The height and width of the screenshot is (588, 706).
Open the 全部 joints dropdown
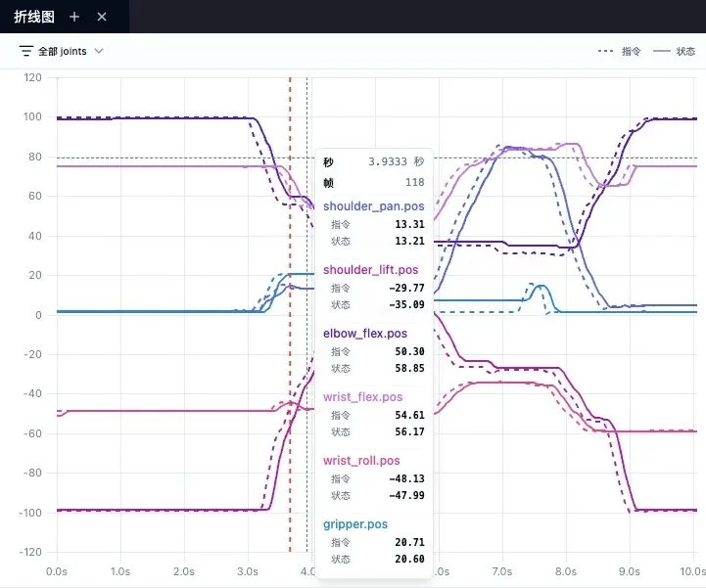click(69, 50)
